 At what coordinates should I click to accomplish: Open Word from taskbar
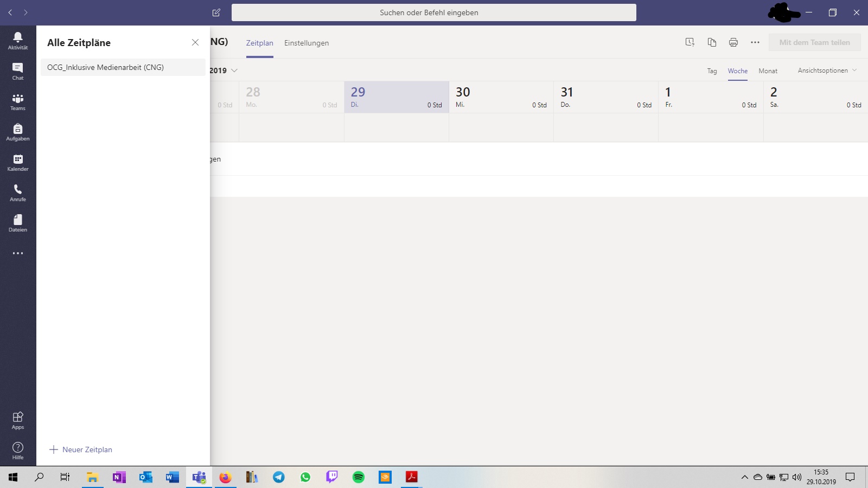pos(172,477)
